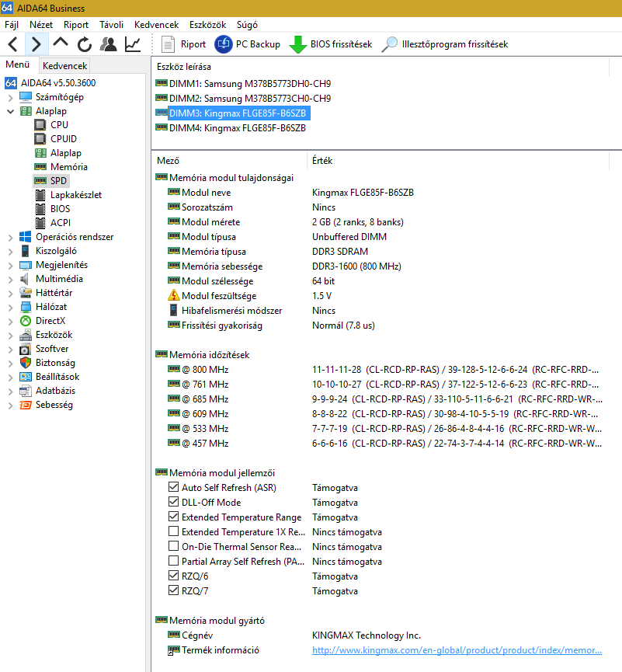
Task: Select the CPU tree item
Action: click(x=59, y=125)
